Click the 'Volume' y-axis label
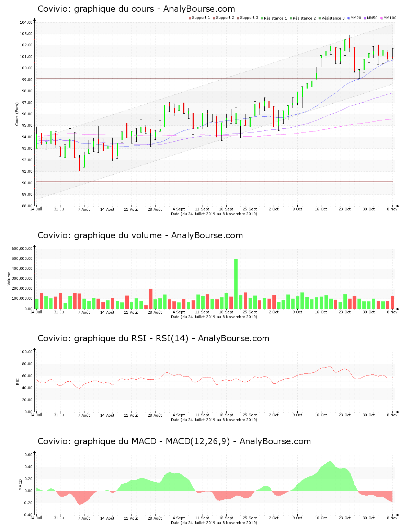The image size is (412, 532). [x=9, y=278]
